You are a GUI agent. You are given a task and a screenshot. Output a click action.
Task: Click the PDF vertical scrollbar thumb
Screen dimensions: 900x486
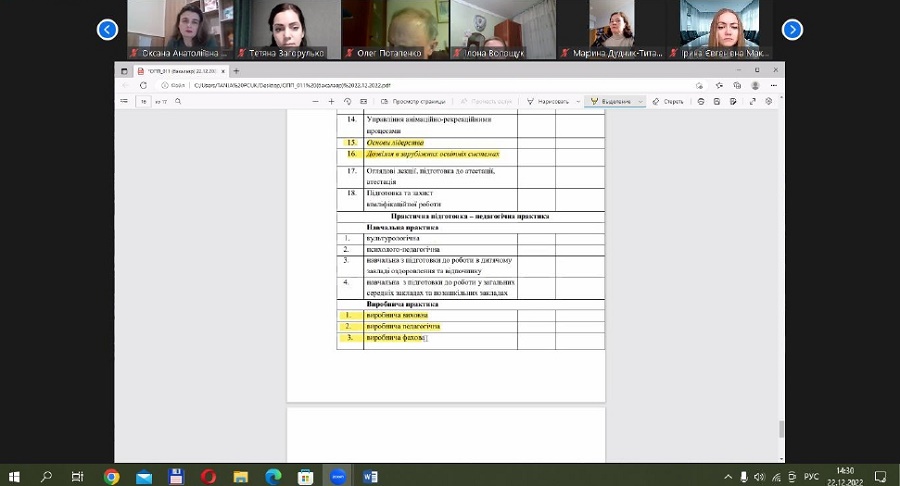pyautogui.click(x=781, y=428)
